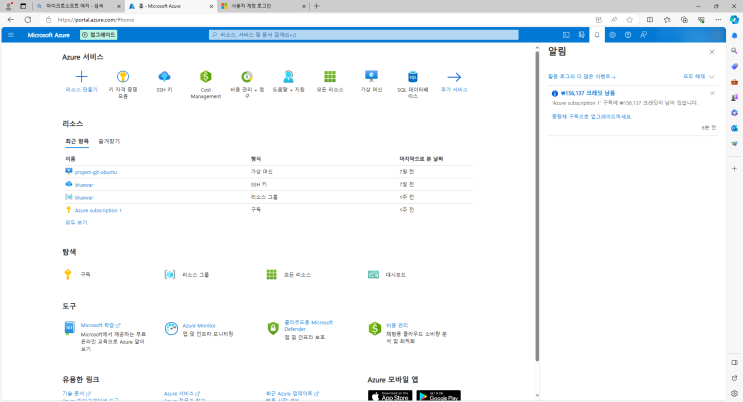Open the virtual machines service icon

(x=371, y=76)
